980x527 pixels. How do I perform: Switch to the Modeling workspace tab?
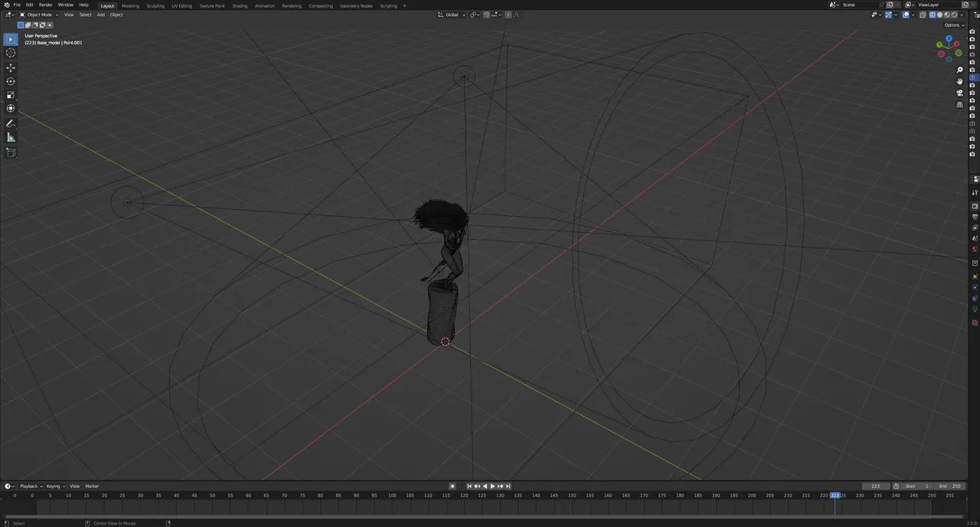(x=130, y=5)
